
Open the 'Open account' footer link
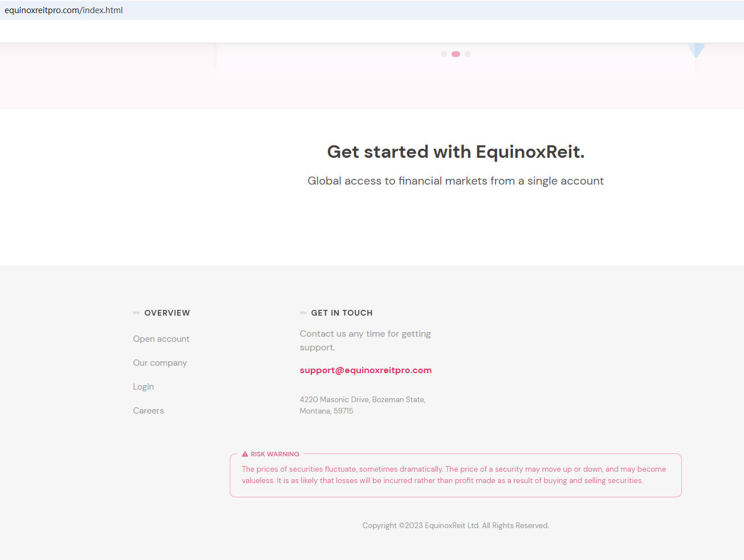point(161,339)
